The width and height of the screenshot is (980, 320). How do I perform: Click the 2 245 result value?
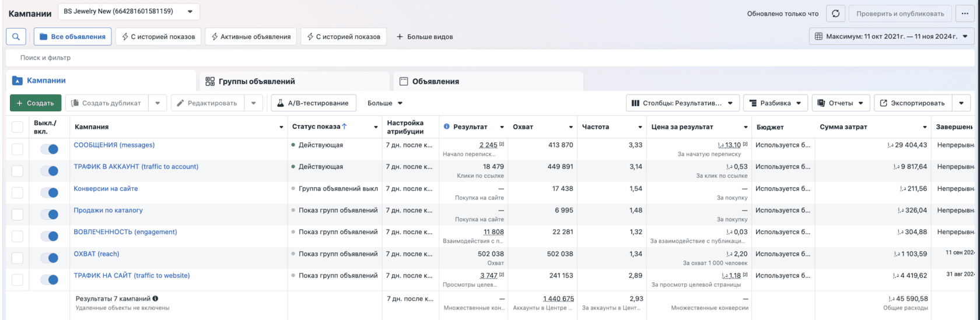point(488,145)
